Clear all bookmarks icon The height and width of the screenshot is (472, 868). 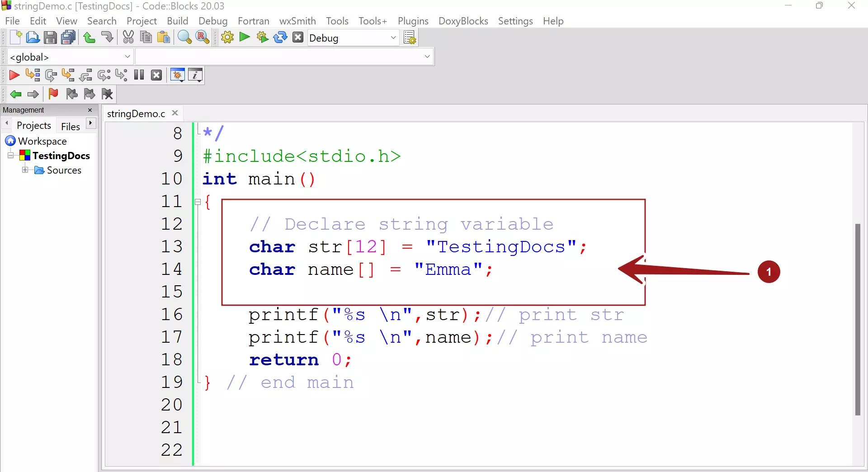(x=108, y=94)
